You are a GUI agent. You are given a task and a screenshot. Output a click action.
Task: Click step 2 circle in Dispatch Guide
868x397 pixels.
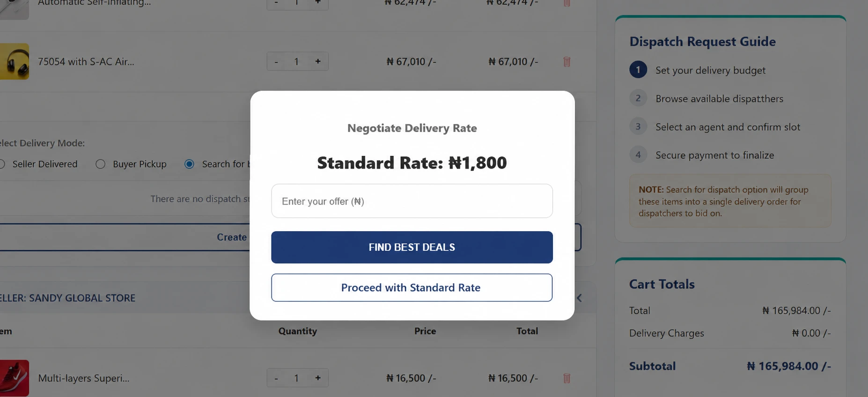tap(638, 98)
